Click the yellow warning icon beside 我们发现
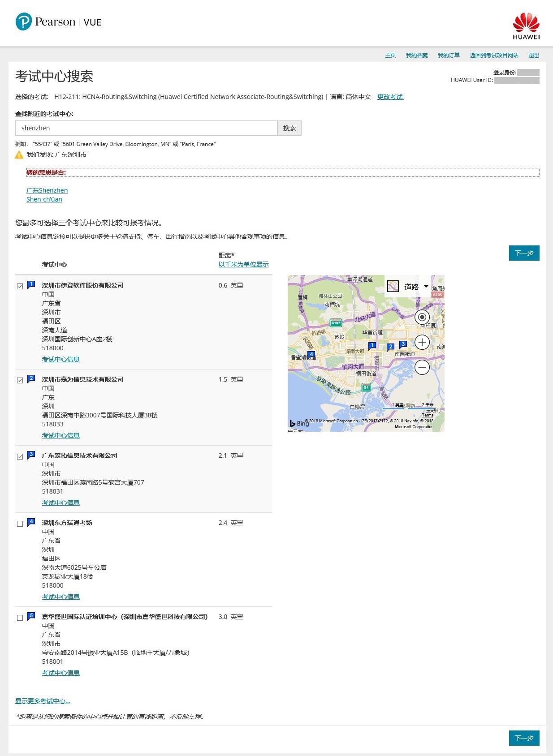Screen dimensions: 553x756 tap(19, 155)
